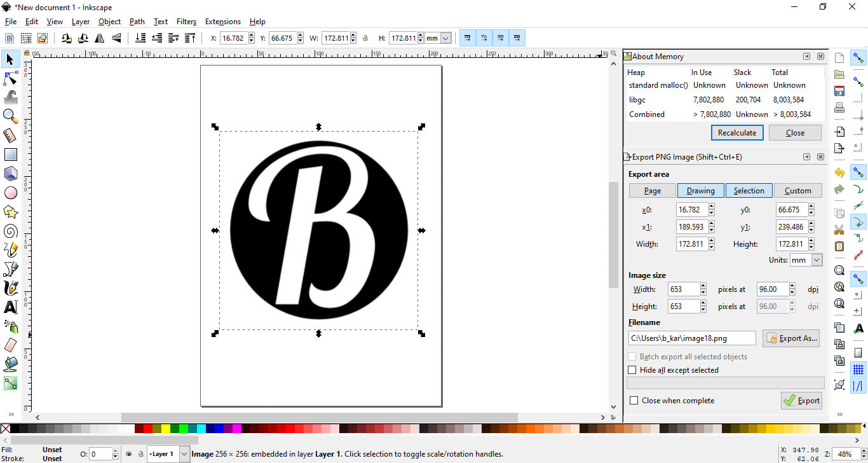The height and width of the screenshot is (463, 868).
Task: Open the Extensions menu
Action: pos(223,22)
